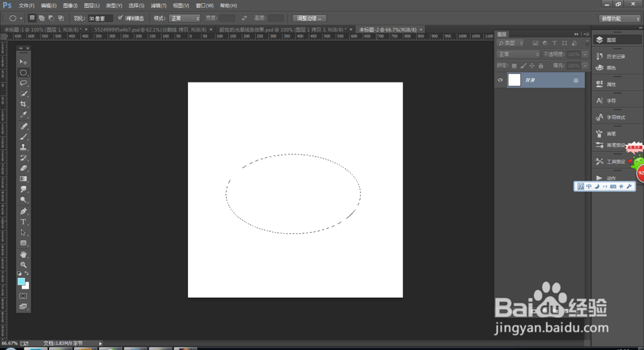Select the Horizontal Type tool
The width and height of the screenshot is (644, 350).
click(x=23, y=222)
